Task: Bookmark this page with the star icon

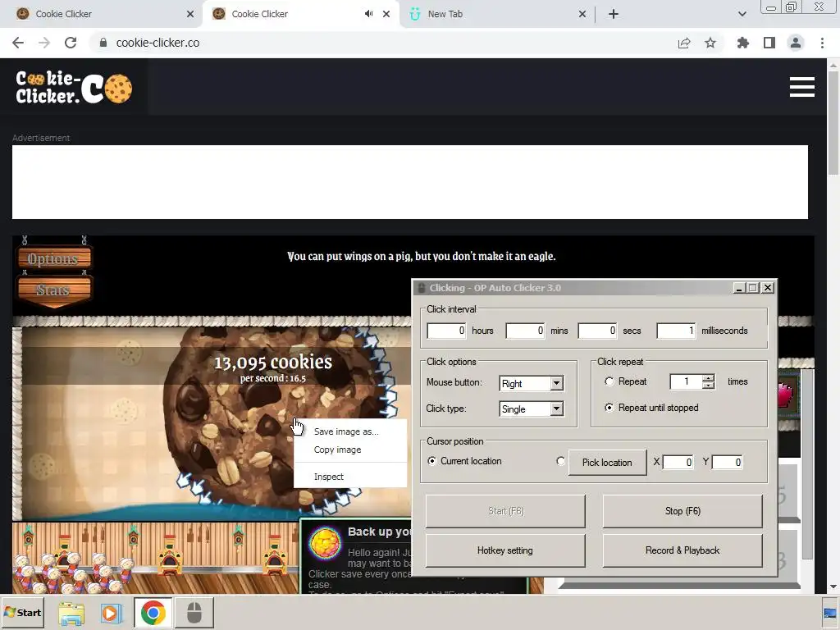Action: tap(710, 43)
